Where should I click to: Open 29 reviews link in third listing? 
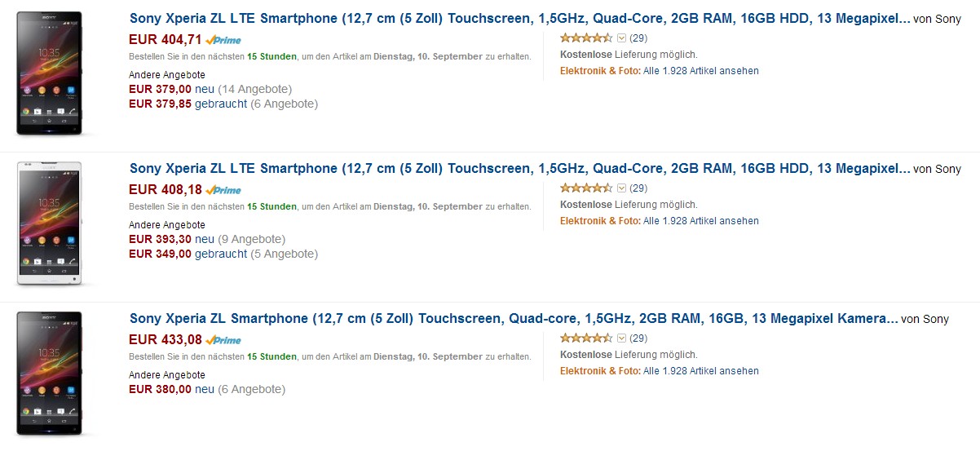pos(638,338)
